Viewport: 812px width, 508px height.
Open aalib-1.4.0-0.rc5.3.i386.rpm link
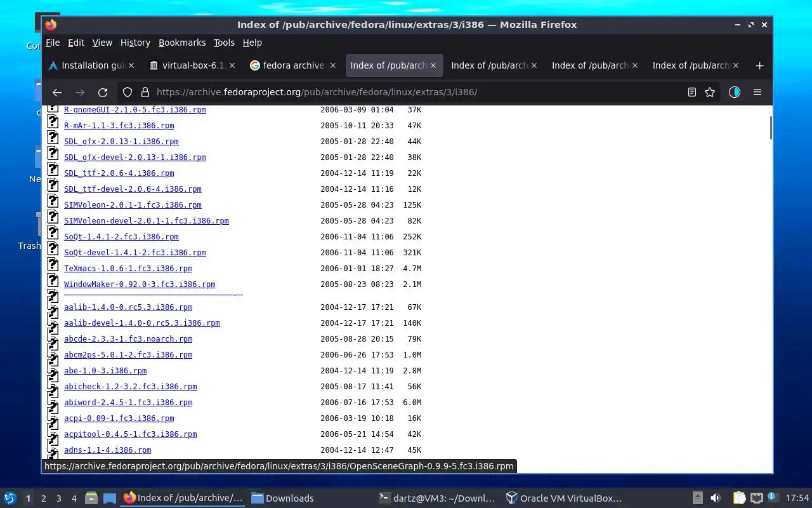point(128,307)
